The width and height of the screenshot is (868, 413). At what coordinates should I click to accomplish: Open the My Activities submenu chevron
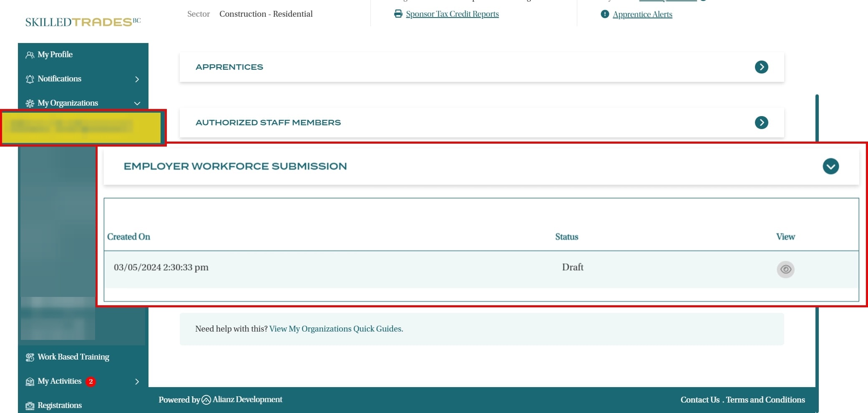(x=137, y=381)
